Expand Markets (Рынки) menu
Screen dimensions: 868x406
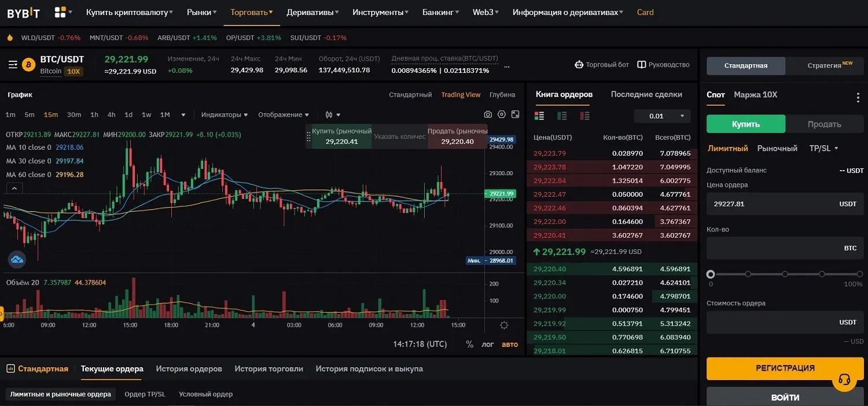[202, 12]
